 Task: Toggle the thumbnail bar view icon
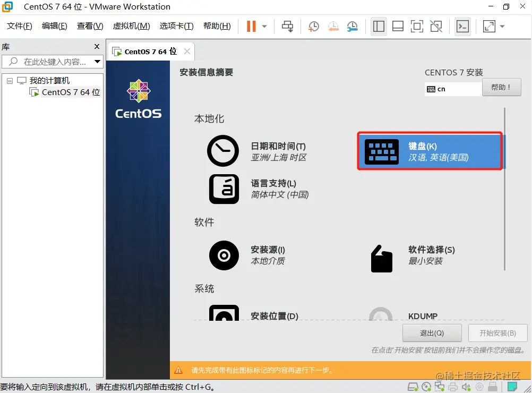tap(398, 26)
